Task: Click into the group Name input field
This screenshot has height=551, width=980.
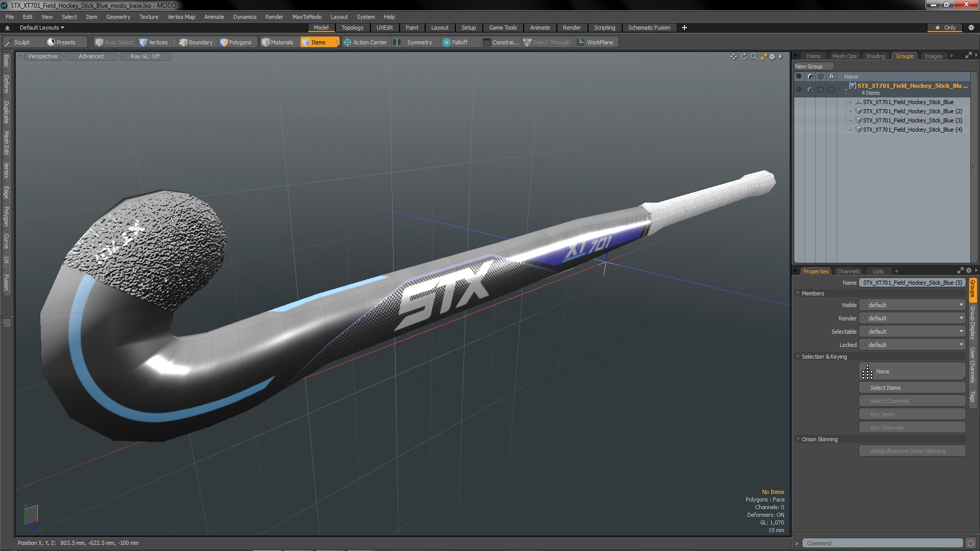Action: tap(912, 283)
